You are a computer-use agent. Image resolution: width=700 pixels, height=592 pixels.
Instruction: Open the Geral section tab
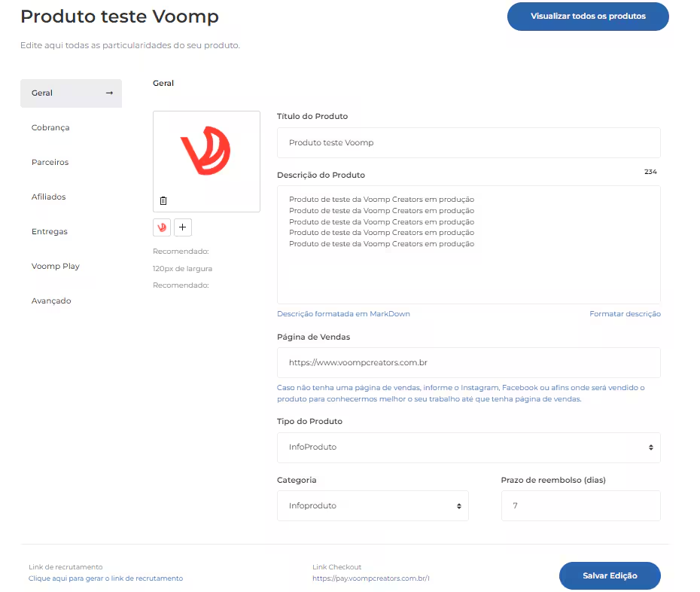(x=71, y=93)
